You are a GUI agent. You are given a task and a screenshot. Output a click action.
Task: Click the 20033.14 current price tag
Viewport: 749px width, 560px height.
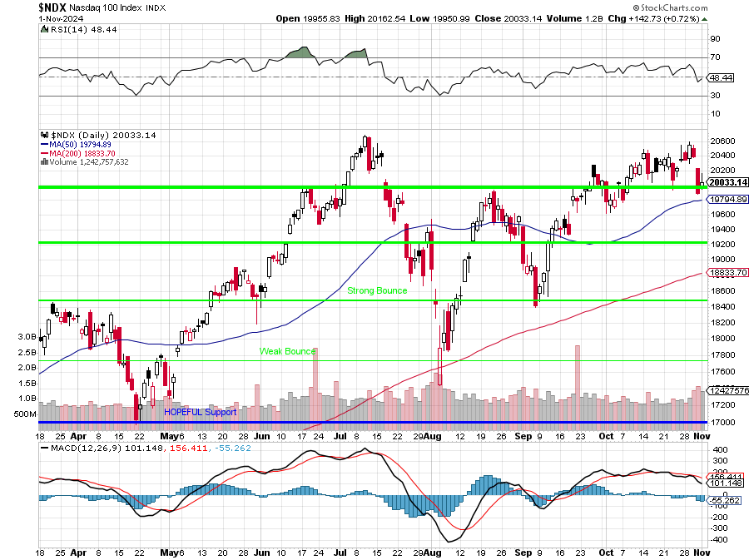click(x=726, y=182)
